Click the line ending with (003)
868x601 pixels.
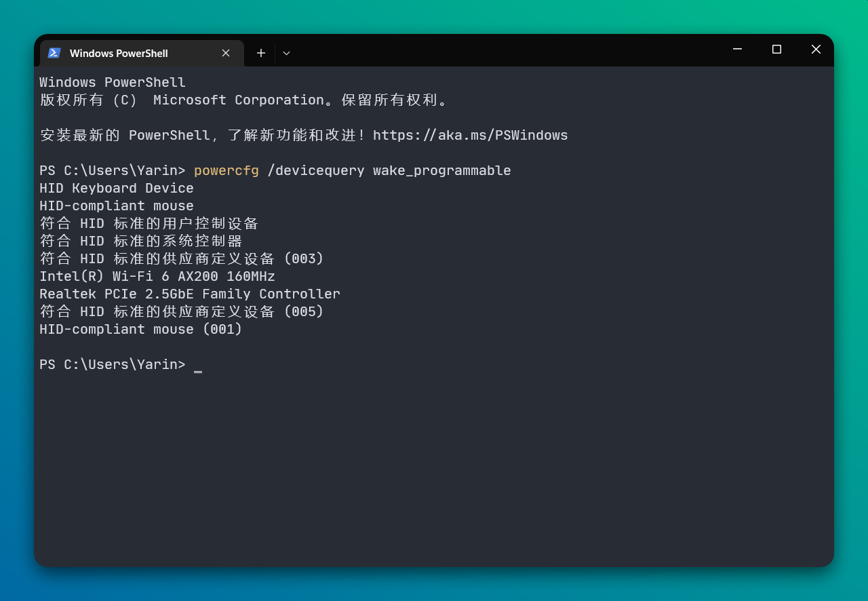(x=182, y=258)
